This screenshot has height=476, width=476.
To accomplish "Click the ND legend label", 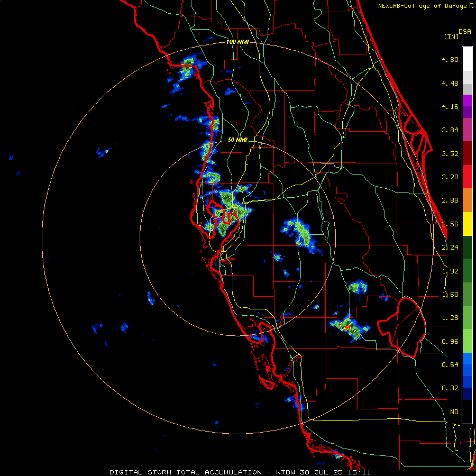I will pos(454,412).
